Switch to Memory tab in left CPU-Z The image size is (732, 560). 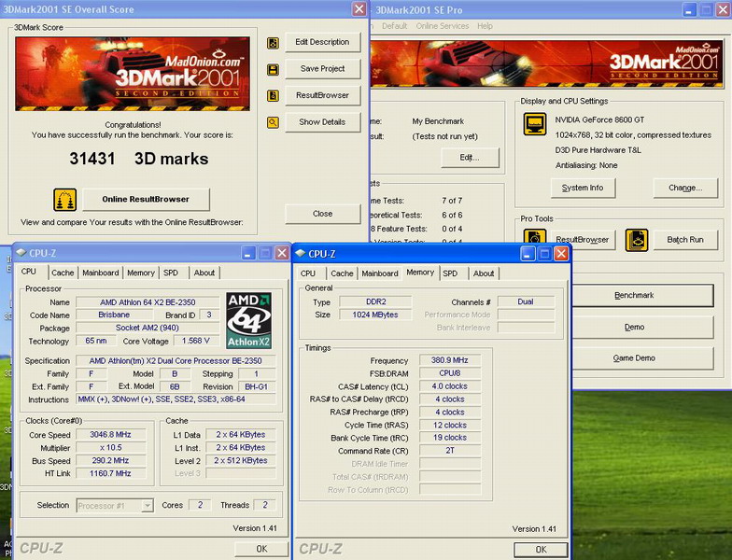pos(140,273)
